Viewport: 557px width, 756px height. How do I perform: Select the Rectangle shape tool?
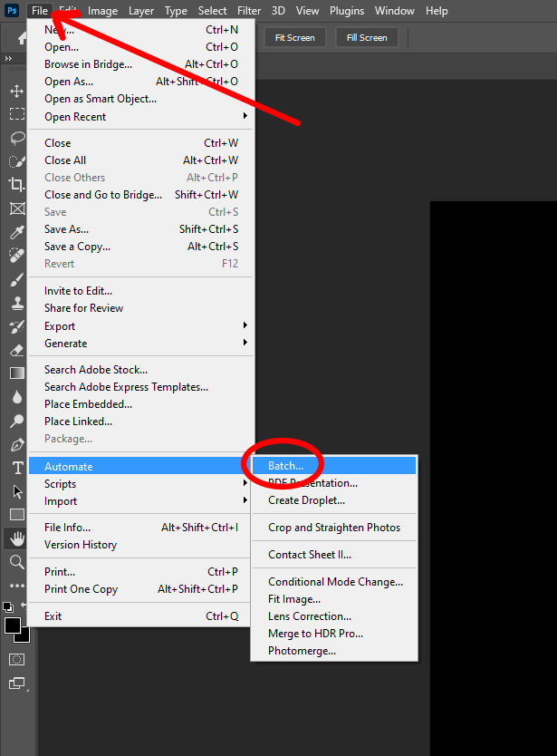17,515
